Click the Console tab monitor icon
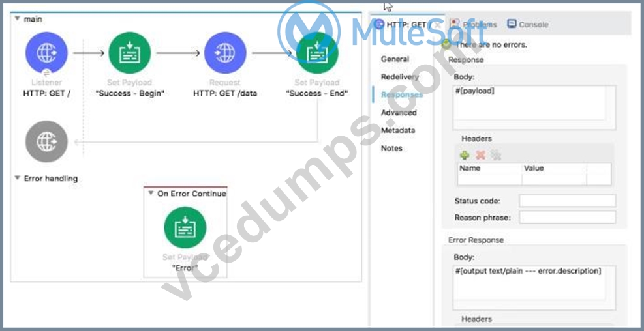Screen dimensions: 644x331 [x=512, y=24]
